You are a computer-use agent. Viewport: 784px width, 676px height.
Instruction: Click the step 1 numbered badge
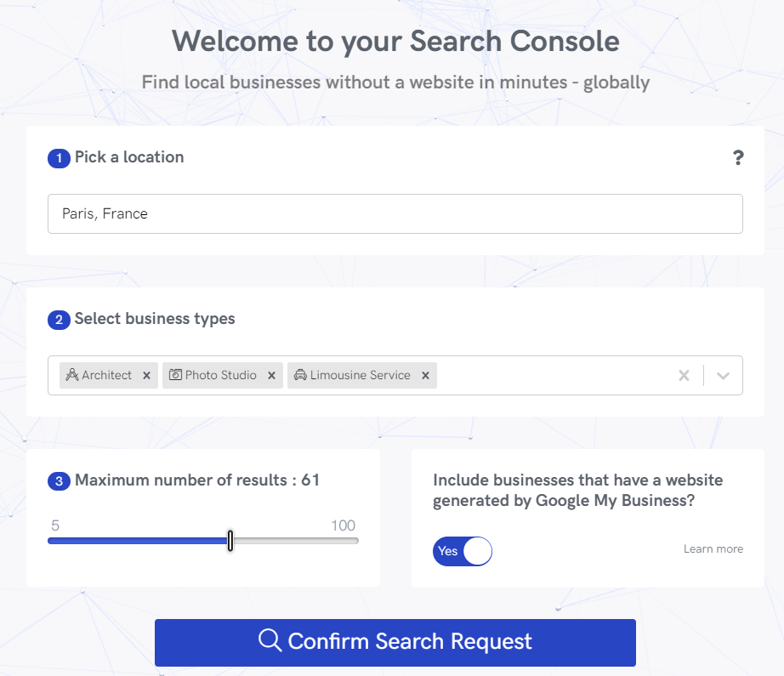(57, 159)
